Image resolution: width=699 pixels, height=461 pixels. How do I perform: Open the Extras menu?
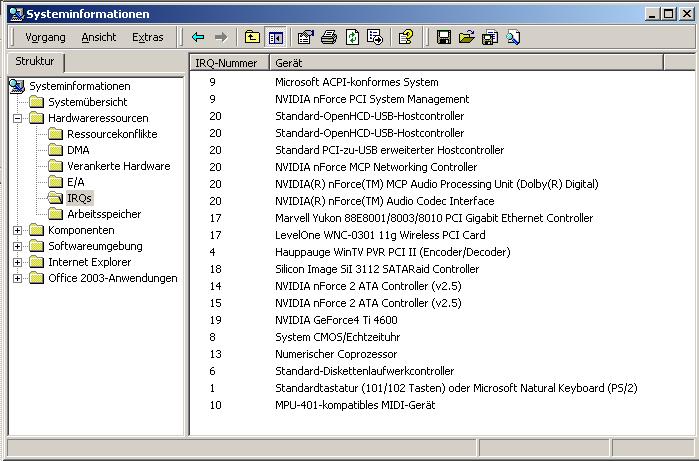click(148, 37)
